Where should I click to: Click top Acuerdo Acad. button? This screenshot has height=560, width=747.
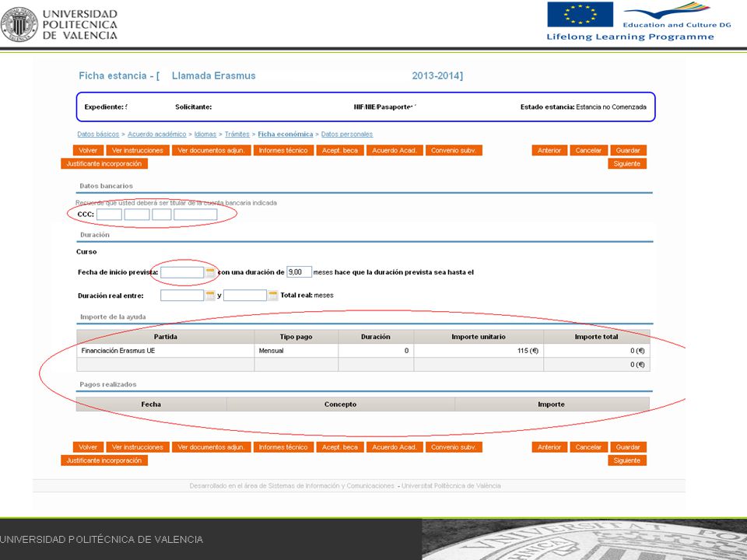pos(395,150)
